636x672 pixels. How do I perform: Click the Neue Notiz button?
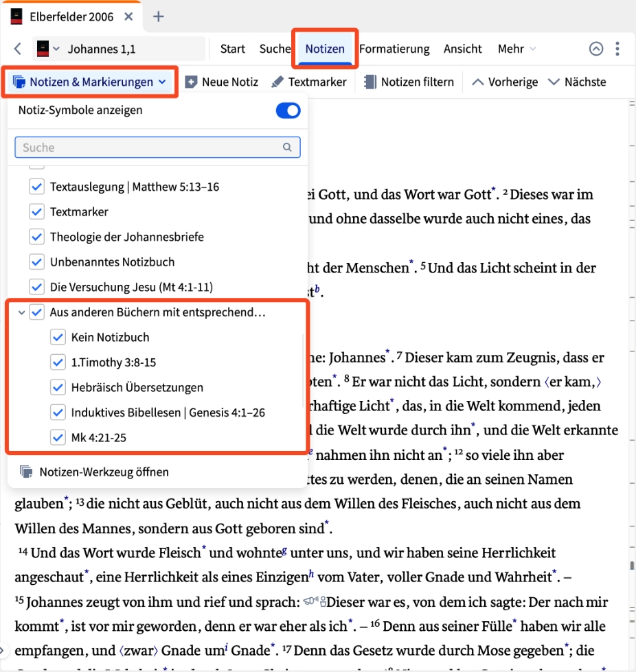(x=222, y=82)
